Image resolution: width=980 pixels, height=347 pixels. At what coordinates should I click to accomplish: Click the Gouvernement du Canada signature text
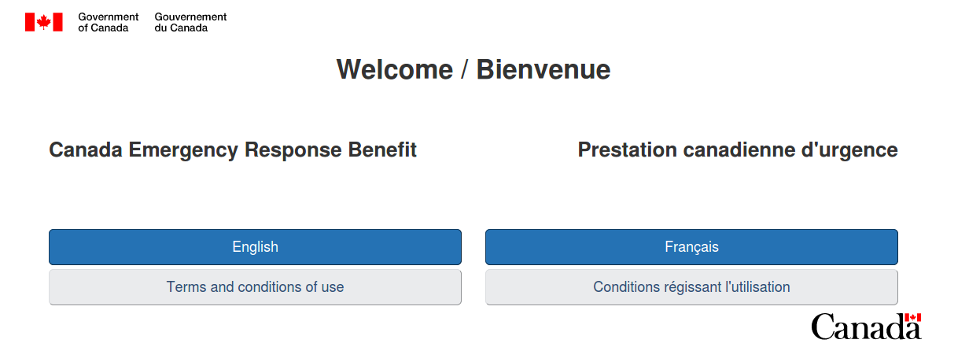click(x=190, y=22)
